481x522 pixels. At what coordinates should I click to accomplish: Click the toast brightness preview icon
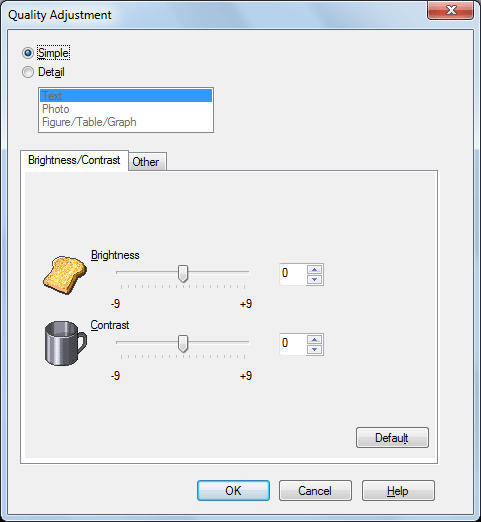tap(65, 275)
